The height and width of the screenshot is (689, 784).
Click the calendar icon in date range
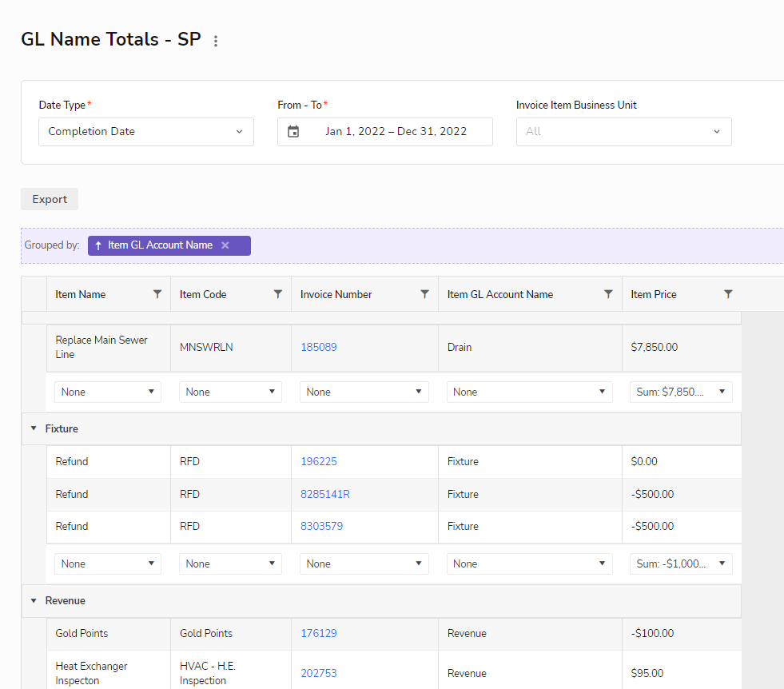tap(293, 132)
